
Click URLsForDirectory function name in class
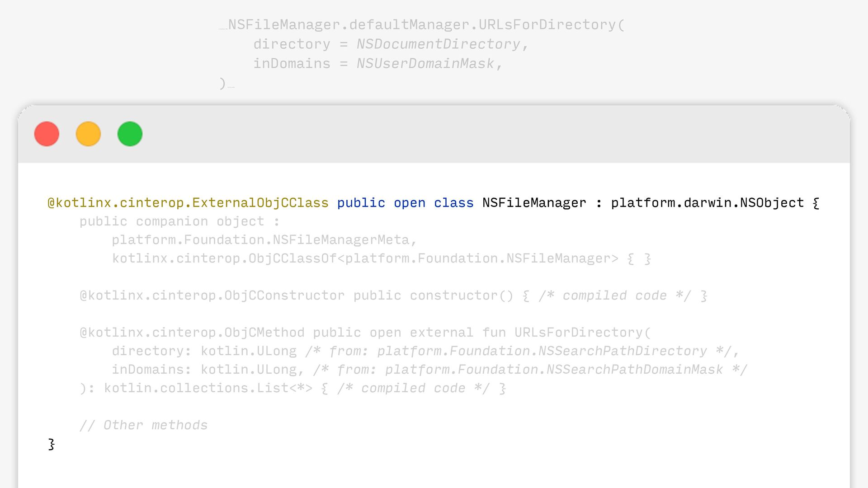578,333
